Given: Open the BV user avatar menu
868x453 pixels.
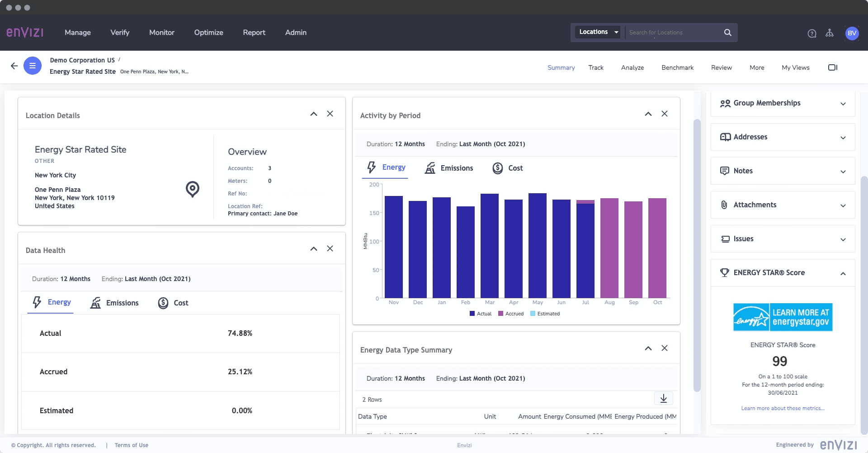Looking at the screenshot, I should click(x=852, y=33).
